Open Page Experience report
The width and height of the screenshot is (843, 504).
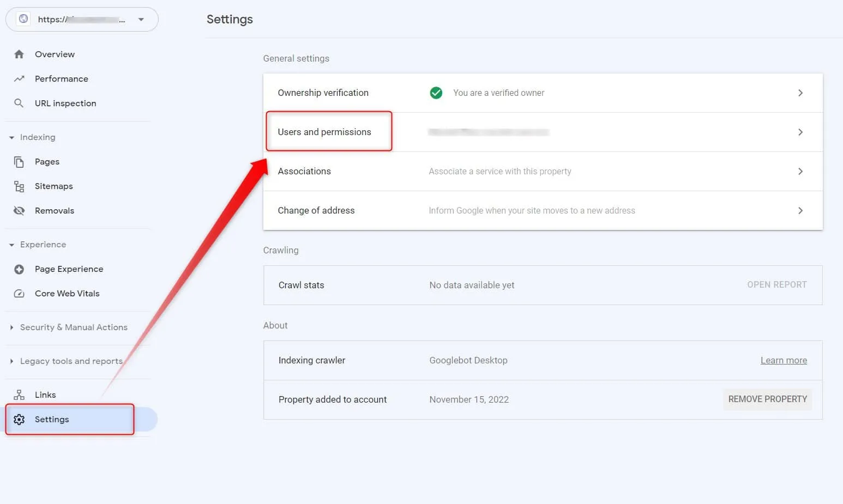[x=69, y=269]
